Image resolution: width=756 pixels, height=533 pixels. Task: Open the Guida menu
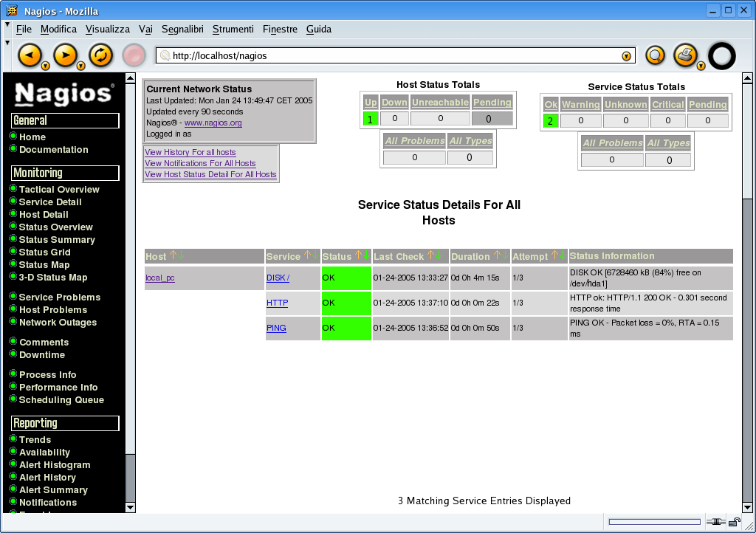click(319, 29)
